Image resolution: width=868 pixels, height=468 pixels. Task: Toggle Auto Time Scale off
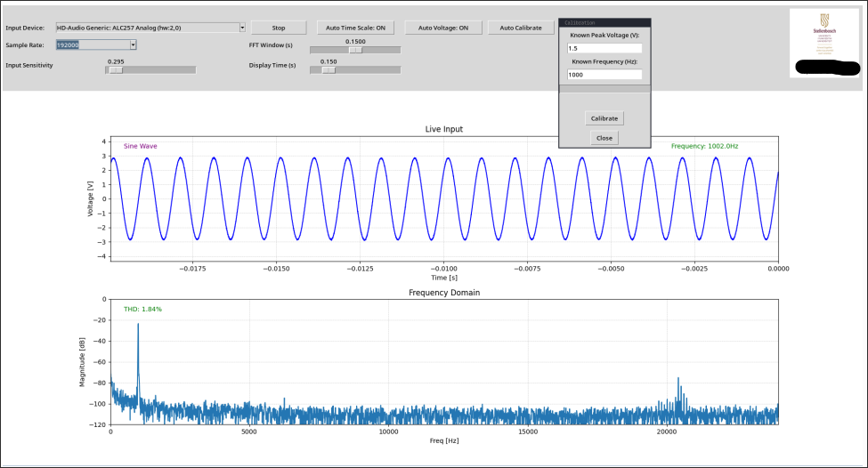click(x=355, y=28)
